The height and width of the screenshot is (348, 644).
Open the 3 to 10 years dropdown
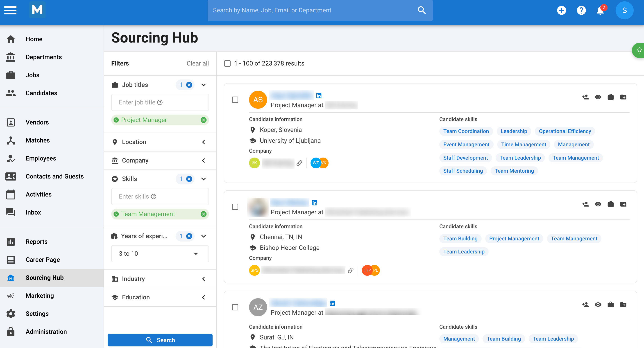[x=160, y=254]
